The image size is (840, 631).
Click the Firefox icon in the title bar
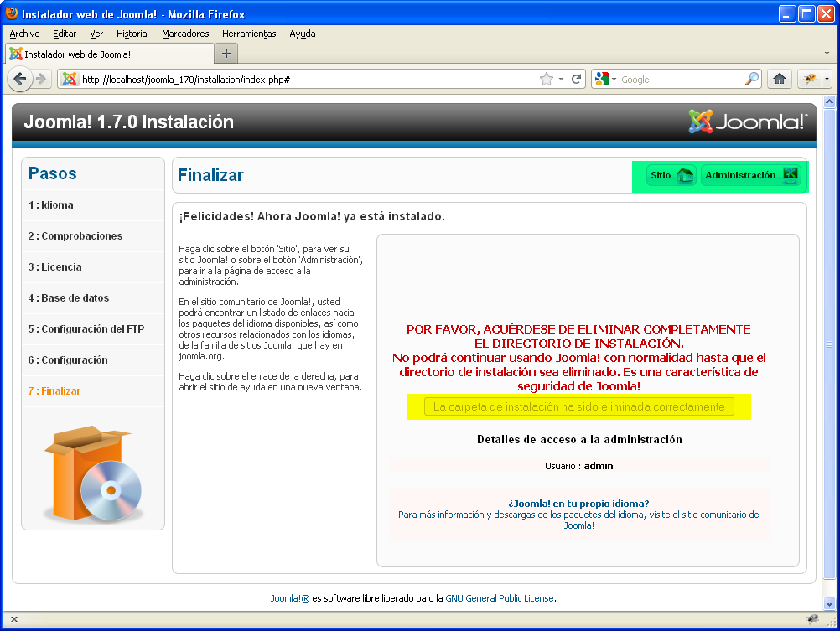point(11,13)
